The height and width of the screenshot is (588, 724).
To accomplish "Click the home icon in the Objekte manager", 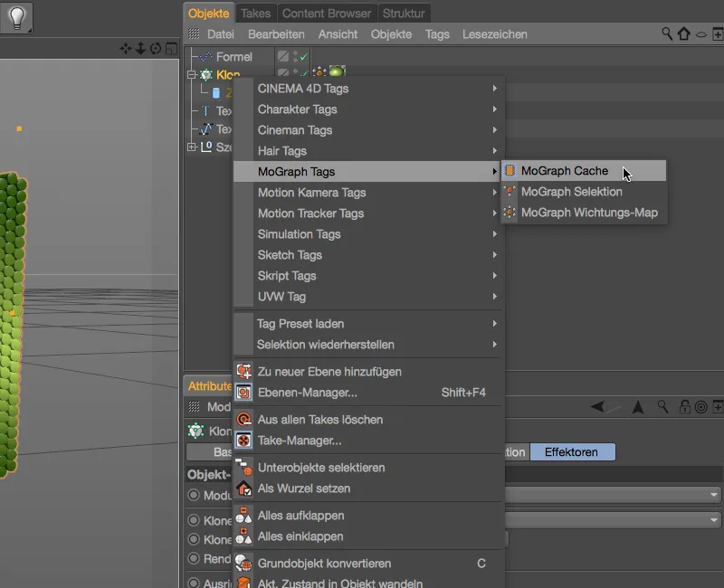I will pos(683,33).
